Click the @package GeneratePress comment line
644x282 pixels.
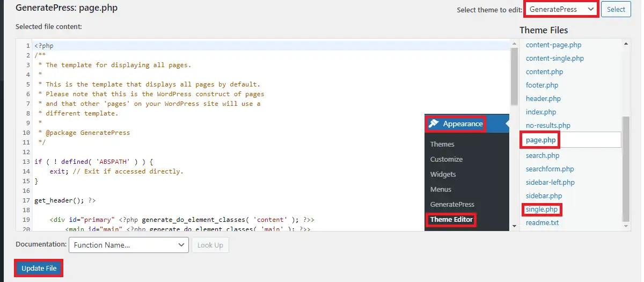84,133
